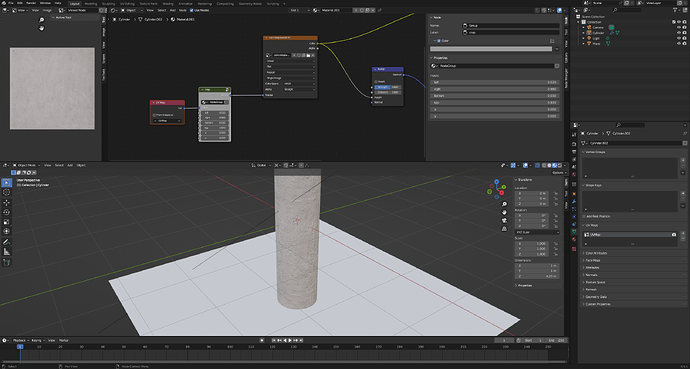This screenshot has height=369, width=690.
Task: Select the Annotate tool in viewport
Action: 7,242
